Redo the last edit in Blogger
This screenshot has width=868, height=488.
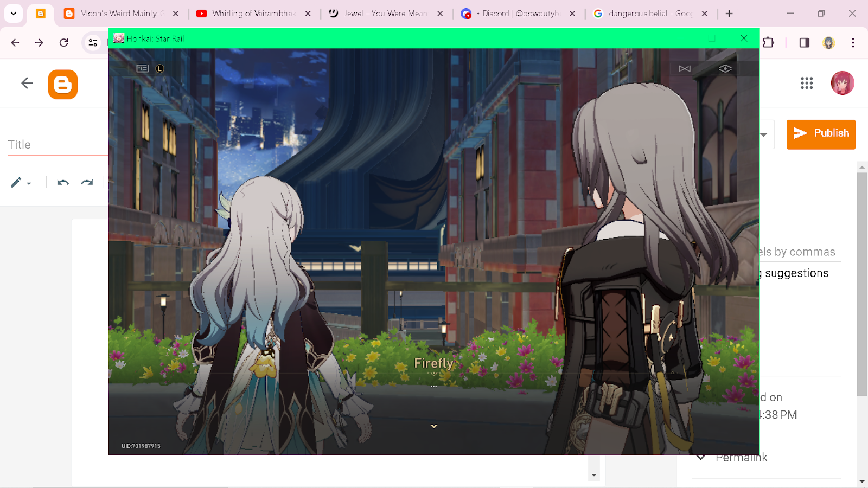(x=87, y=183)
